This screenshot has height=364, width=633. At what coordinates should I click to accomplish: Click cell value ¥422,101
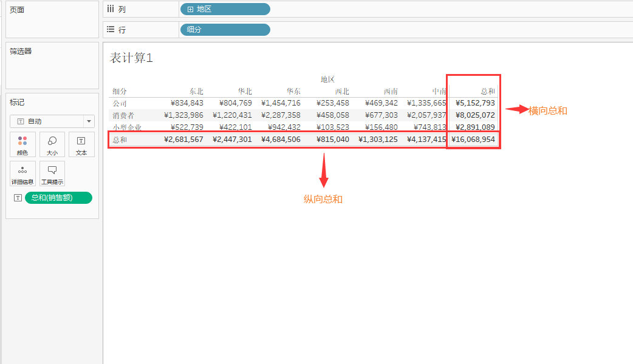coord(235,127)
